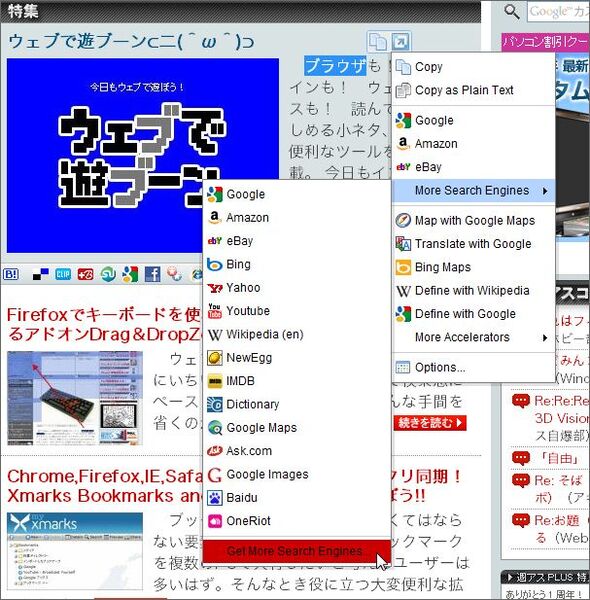Select Copy as Plain Text
This screenshot has width=590, height=600.
[473, 90]
